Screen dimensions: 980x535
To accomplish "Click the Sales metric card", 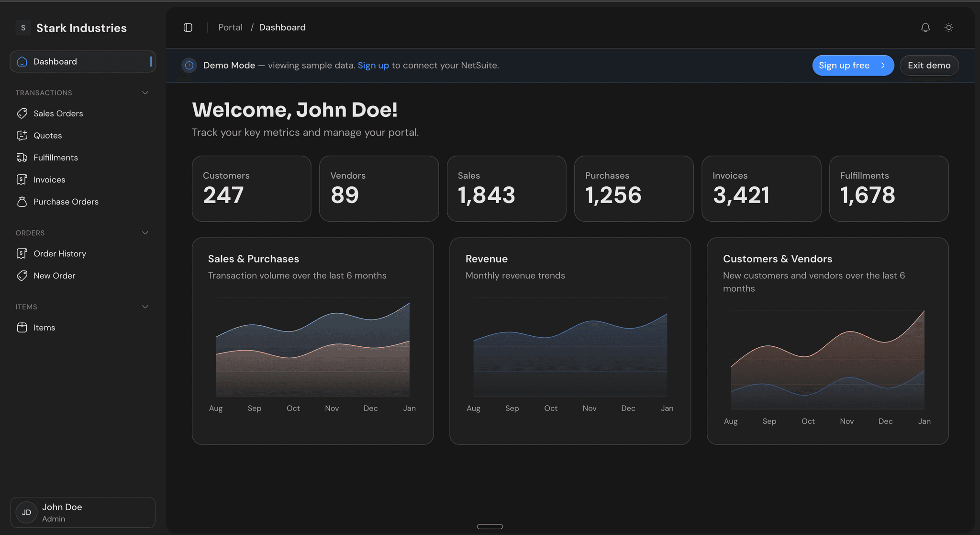I will click(x=506, y=188).
